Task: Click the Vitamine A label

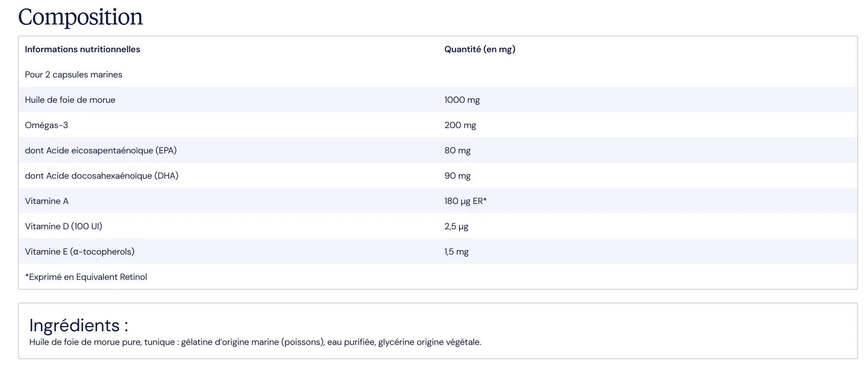Action: 47,201
